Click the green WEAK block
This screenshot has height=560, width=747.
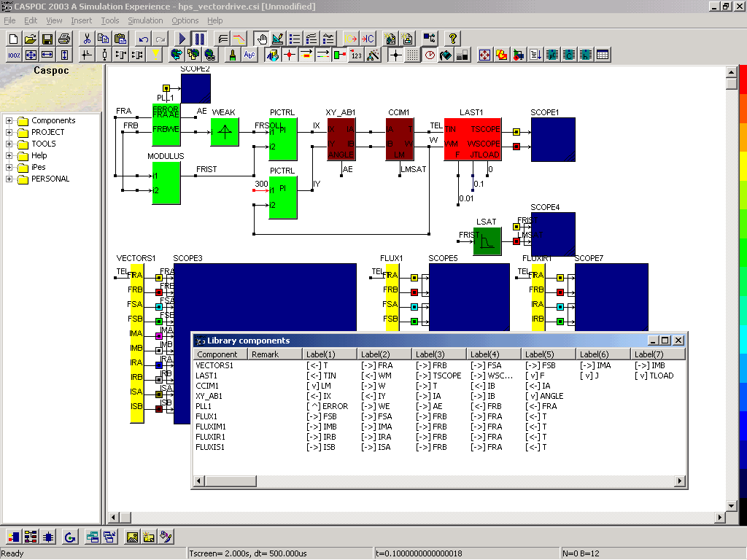[x=225, y=132]
